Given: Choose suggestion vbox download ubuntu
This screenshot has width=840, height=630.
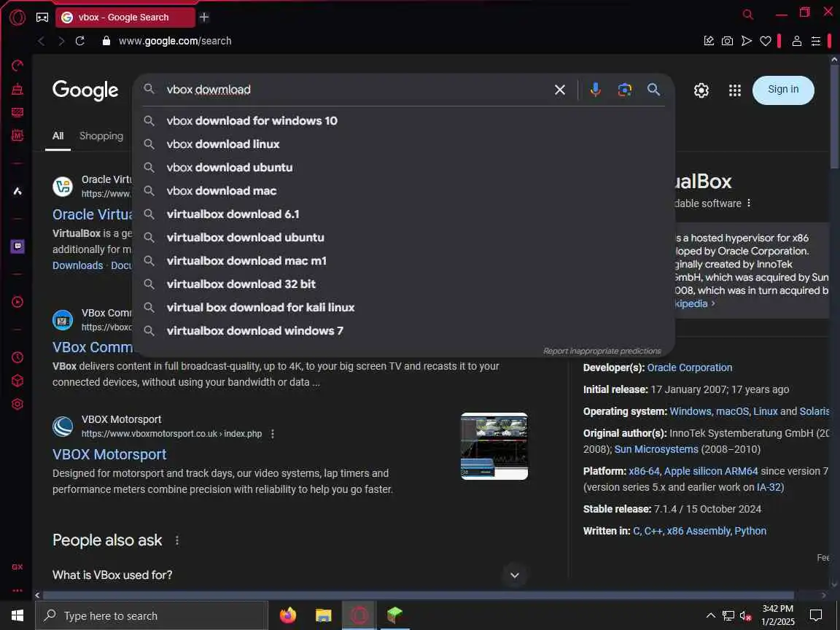Looking at the screenshot, I should tap(403, 168).
